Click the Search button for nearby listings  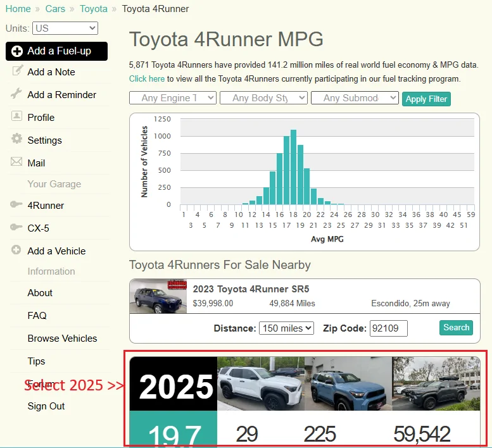click(x=457, y=328)
